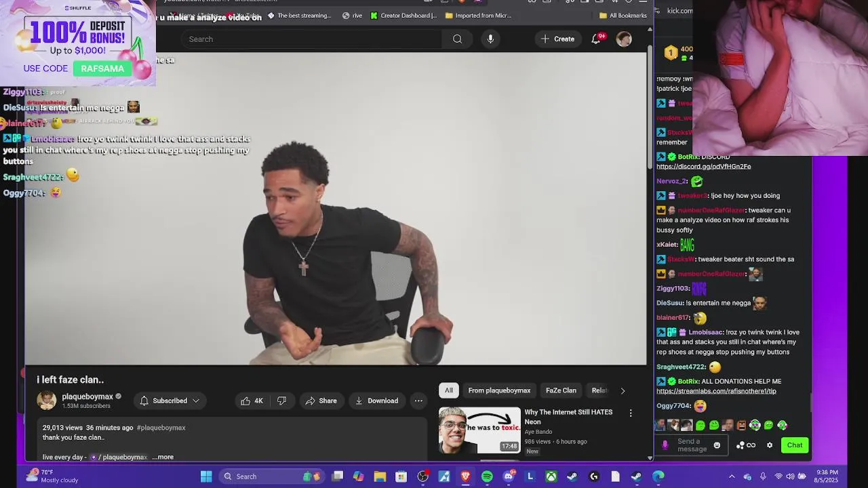Open the more actions ellipsis beside Download
868x488 pixels.
(418, 401)
